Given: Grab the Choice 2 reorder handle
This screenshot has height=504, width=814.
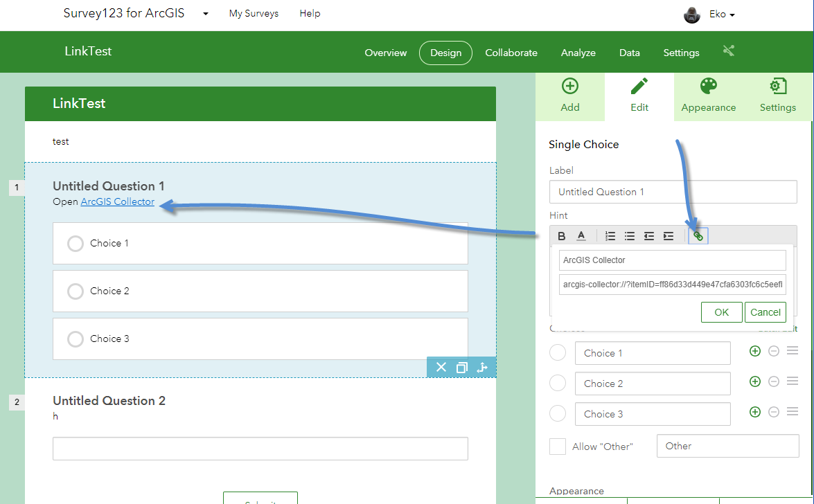Looking at the screenshot, I should (793, 381).
